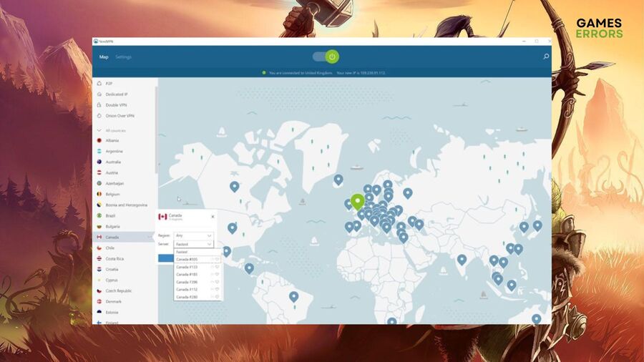Screen dimensions: 644x362
Task: Pick Canada #133 server from list
Action: [x=197, y=267]
